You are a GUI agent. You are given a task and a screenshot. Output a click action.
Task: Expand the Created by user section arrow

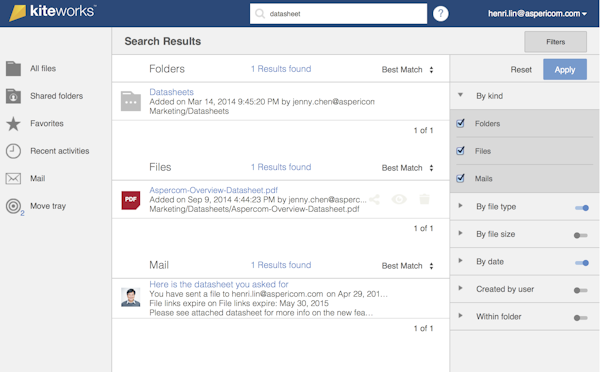click(460, 288)
